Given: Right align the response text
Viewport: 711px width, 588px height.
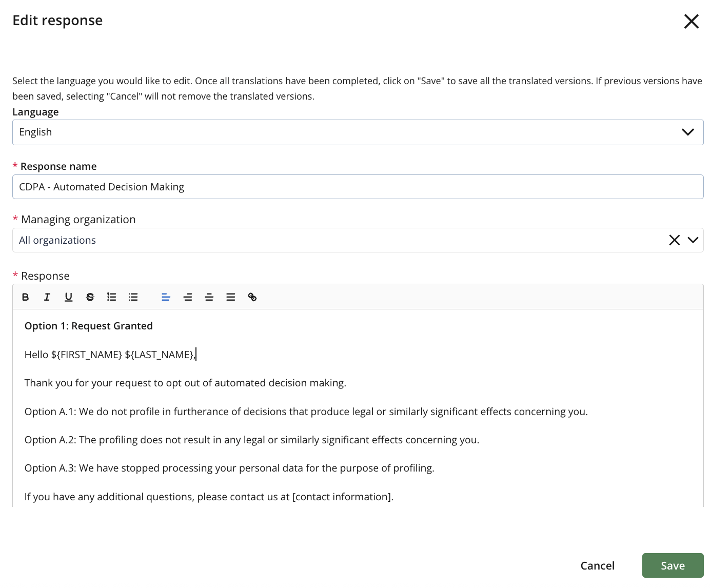Looking at the screenshot, I should 209,297.
